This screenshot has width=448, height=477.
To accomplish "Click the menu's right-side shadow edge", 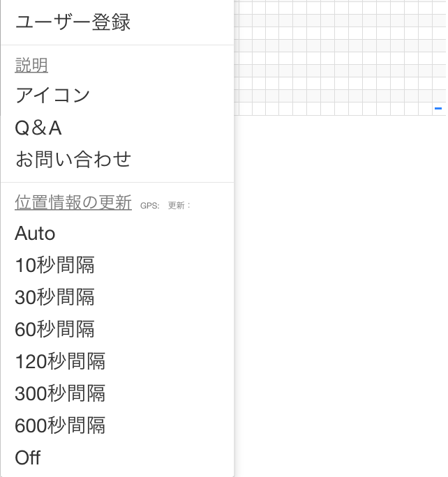I will [235, 279].
